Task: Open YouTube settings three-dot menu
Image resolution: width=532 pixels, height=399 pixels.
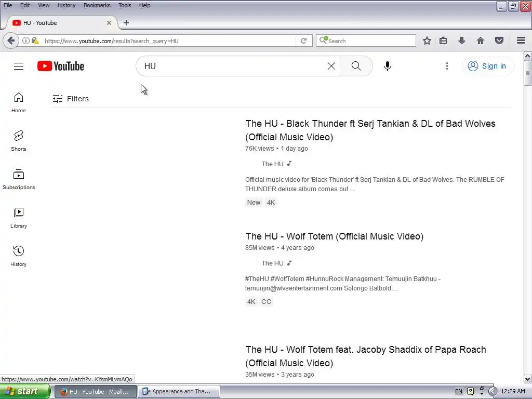Action: pos(447,66)
